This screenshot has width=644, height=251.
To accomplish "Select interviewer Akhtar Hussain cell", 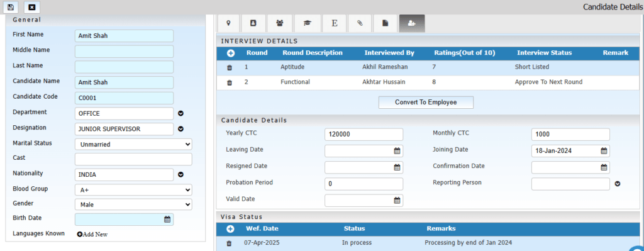I will (x=384, y=82).
